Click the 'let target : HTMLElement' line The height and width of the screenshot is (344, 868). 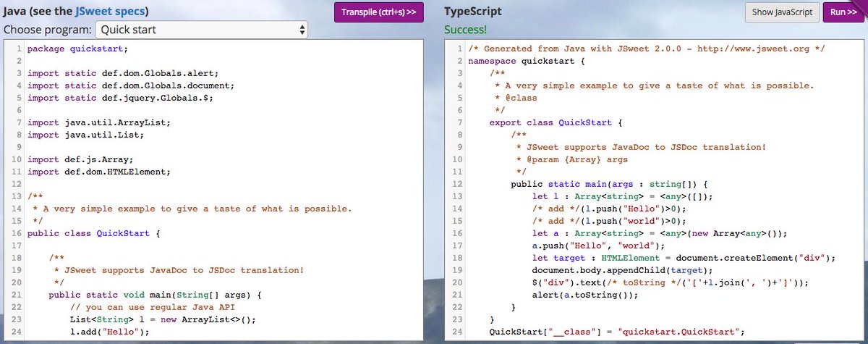point(684,258)
